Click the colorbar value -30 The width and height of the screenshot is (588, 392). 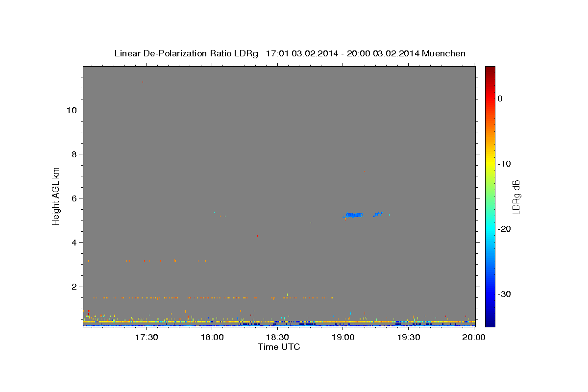point(504,294)
